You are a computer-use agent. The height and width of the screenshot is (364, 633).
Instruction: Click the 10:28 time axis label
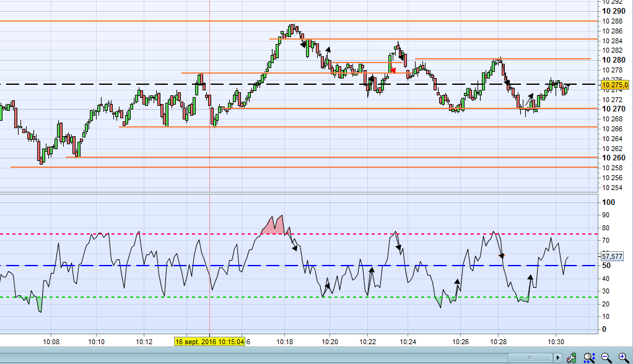pyautogui.click(x=498, y=342)
